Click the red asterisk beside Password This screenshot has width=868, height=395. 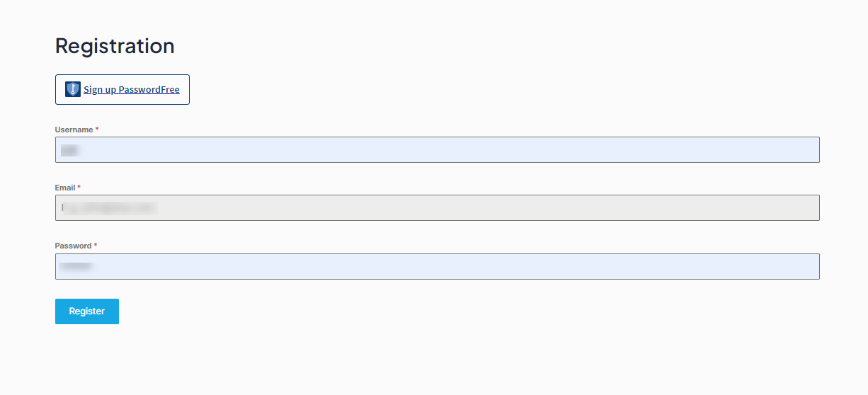click(96, 246)
